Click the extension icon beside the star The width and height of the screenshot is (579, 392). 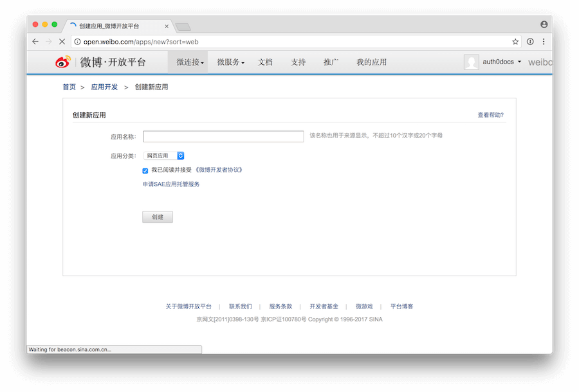click(530, 42)
